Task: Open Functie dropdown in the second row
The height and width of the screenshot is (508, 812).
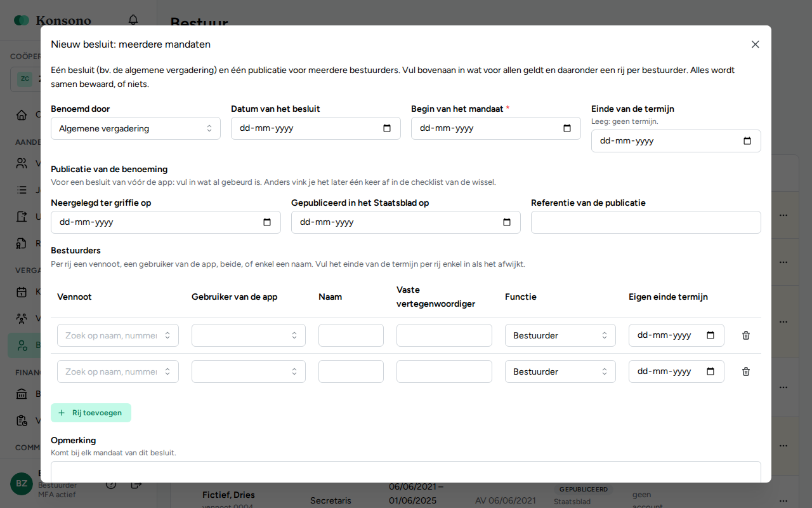Action: coord(560,371)
